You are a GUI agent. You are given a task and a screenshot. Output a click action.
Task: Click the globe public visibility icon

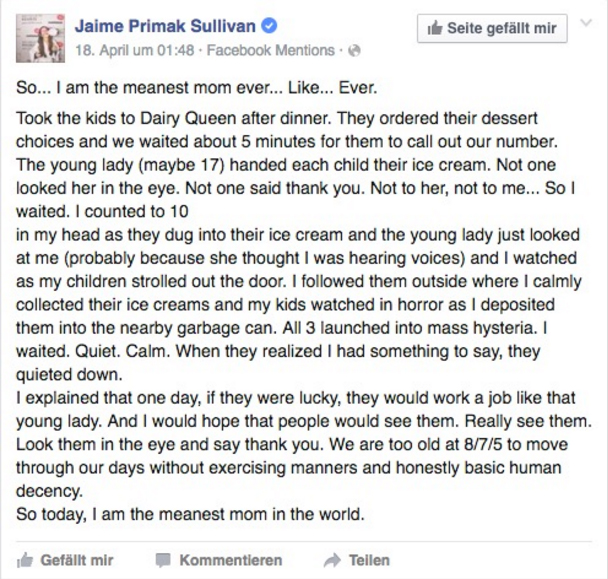pyautogui.click(x=354, y=51)
